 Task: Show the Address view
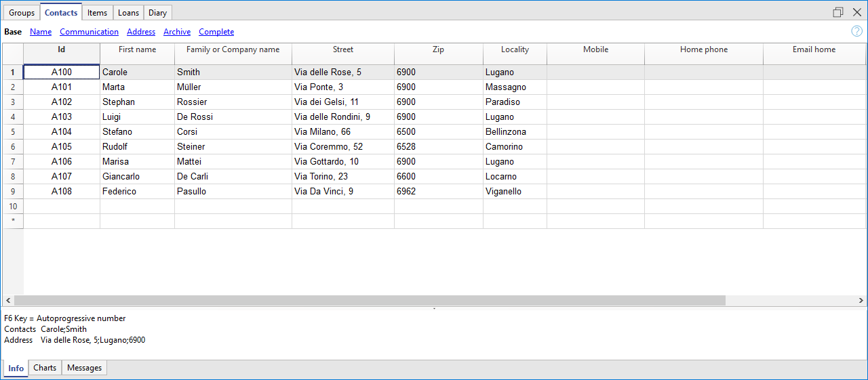coord(141,32)
